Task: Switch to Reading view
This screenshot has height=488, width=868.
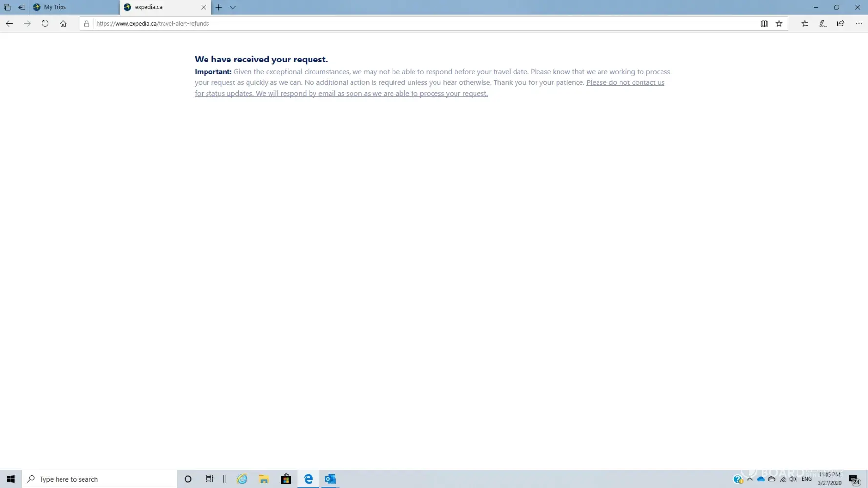Action: pos(764,23)
